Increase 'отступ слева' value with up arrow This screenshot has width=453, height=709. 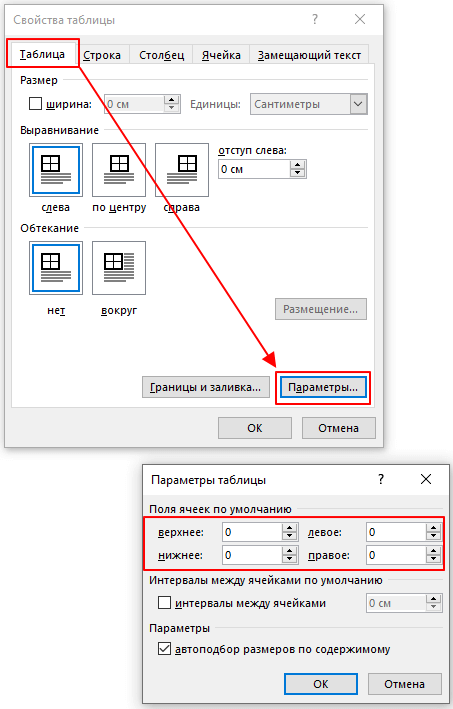click(x=297, y=165)
